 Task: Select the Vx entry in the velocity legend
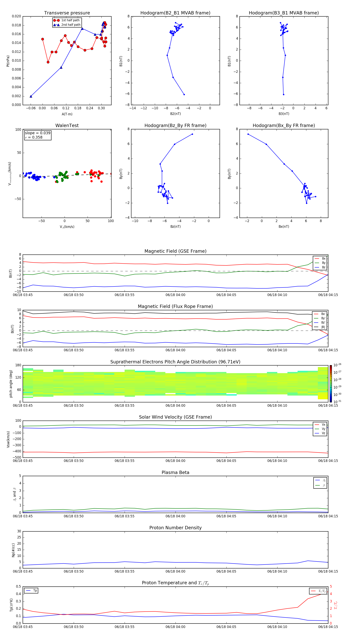320,424
